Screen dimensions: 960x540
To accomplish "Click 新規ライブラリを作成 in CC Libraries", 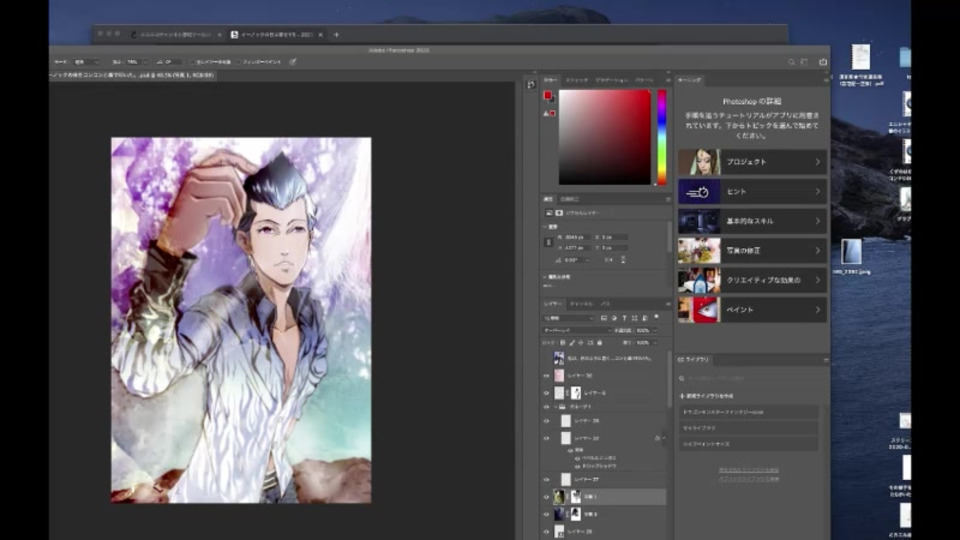I will [x=707, y=396].
